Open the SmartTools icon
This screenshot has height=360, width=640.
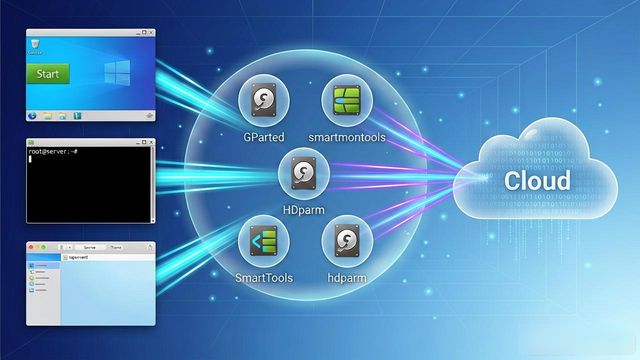[264, 241]
